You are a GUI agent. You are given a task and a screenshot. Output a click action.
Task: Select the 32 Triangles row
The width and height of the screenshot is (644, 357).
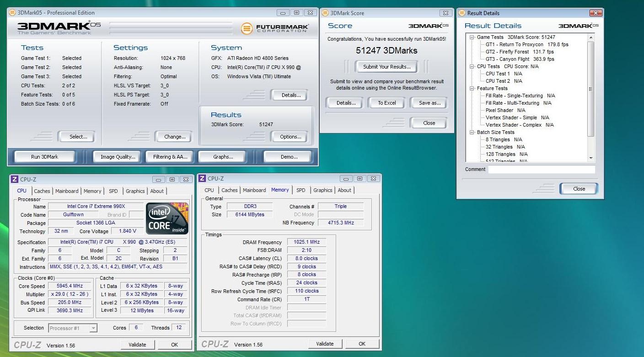coord(505,147)
